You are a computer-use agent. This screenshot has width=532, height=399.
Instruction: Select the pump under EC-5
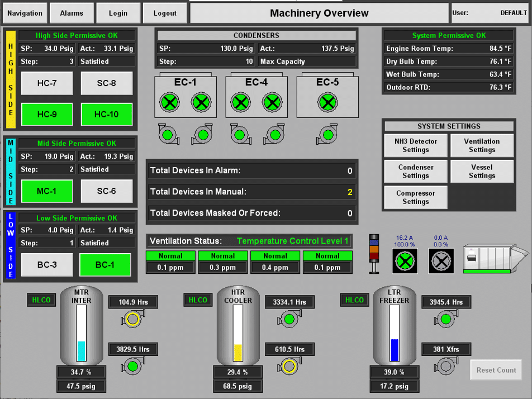[x=327, y=134]
